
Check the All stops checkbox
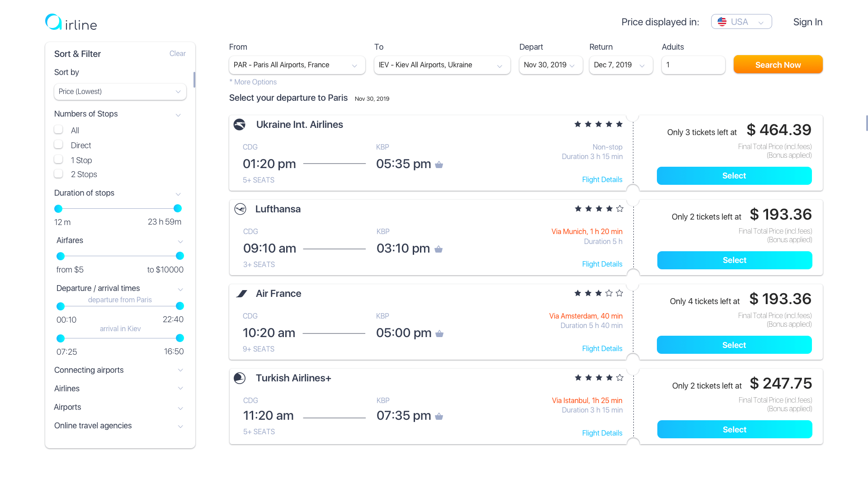coord(58,130)
